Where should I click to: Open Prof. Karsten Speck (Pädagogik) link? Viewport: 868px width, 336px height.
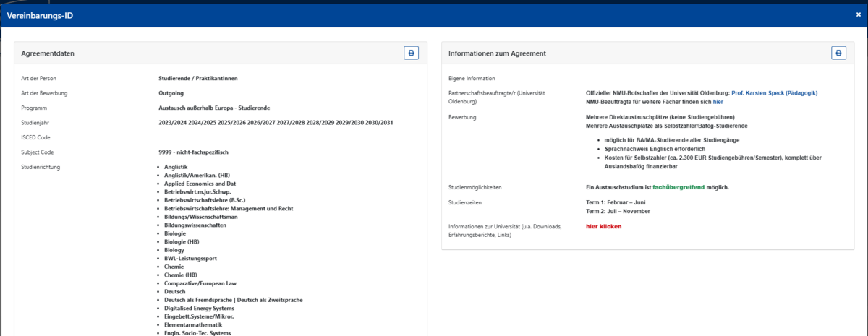click(x=775, y=93)
